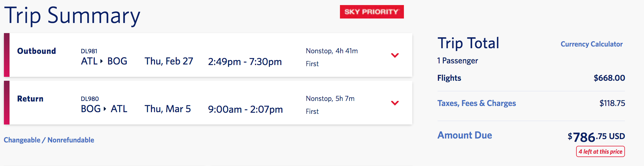This screenshot has width=644, height=166.
Task: Click the magenta bar beside Return
Action: (7, 103)
